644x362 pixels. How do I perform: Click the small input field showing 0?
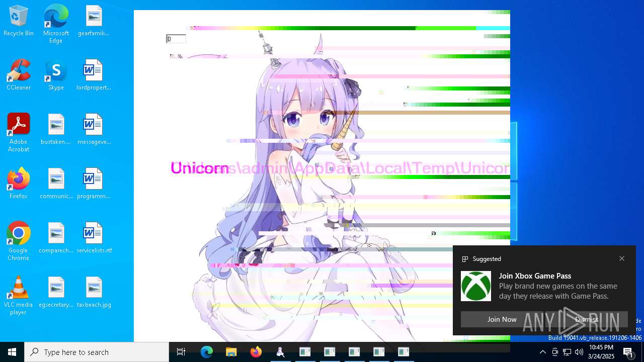click(176, 39)
